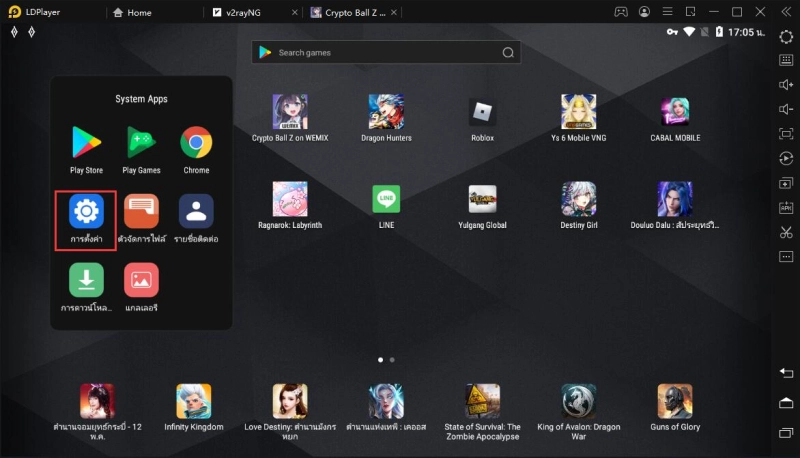Collapse the right sidebar with double arrow
Image resolution: width=800 pixels, height=458 pixels.
click(x=786, y=12)
